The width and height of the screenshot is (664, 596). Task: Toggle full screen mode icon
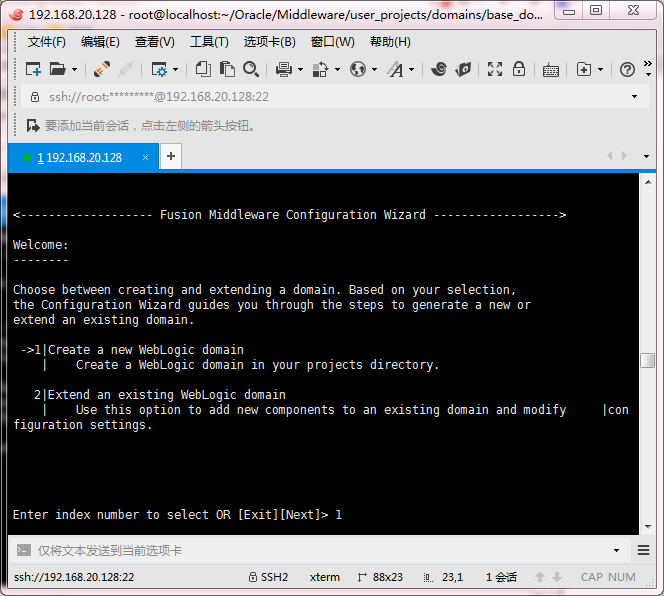[x=495, y=69]
